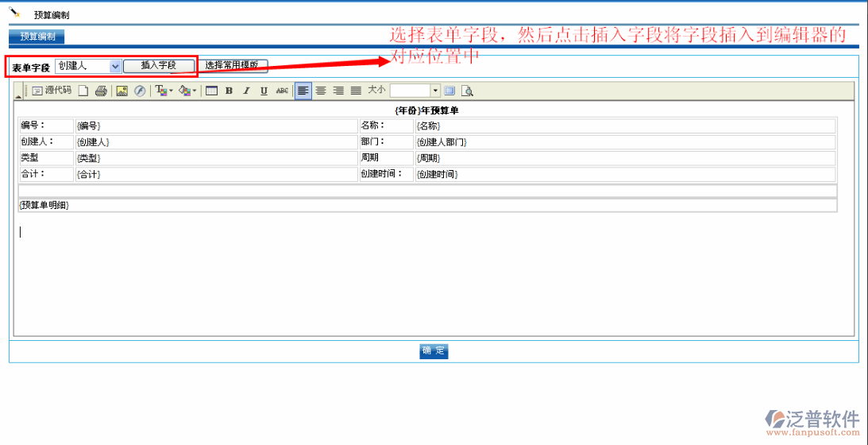Click the 源代码 source code button
The height and width of the screenshot is (445, 868).
[52, 91]
